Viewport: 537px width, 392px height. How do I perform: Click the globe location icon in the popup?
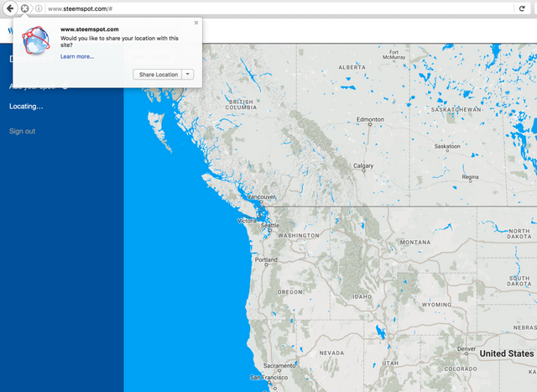point(35,40)
